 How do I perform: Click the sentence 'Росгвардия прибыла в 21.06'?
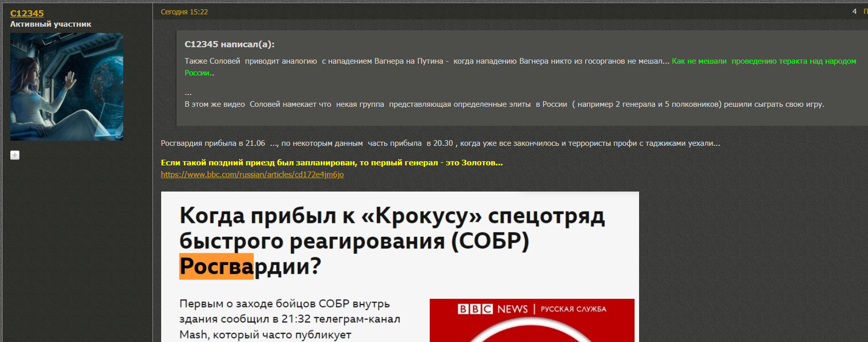point(213,143)
